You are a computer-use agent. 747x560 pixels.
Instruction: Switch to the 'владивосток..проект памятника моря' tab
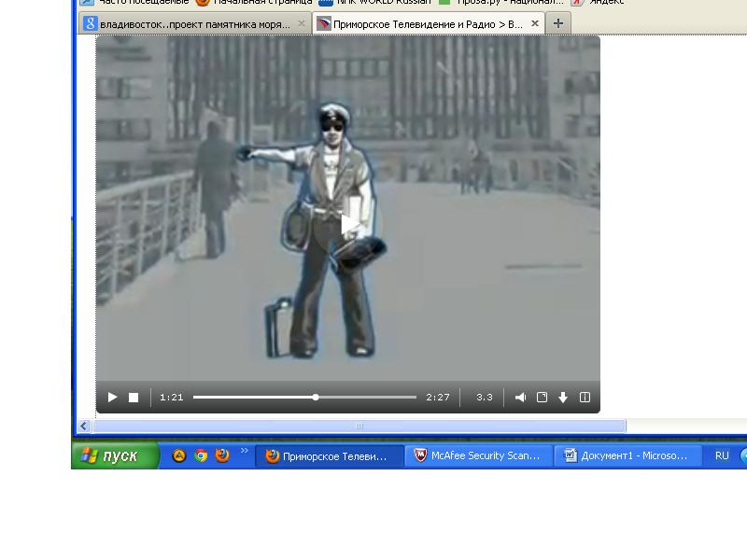coord(195,24)
